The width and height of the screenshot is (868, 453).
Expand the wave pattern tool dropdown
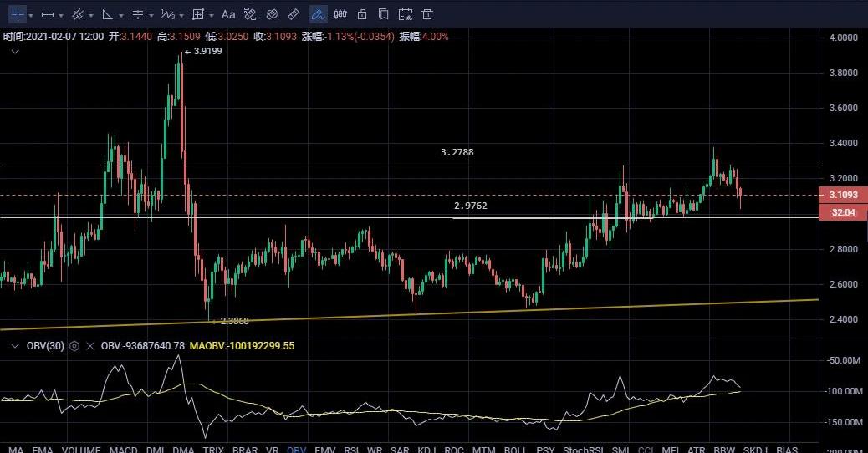[181, 15]
